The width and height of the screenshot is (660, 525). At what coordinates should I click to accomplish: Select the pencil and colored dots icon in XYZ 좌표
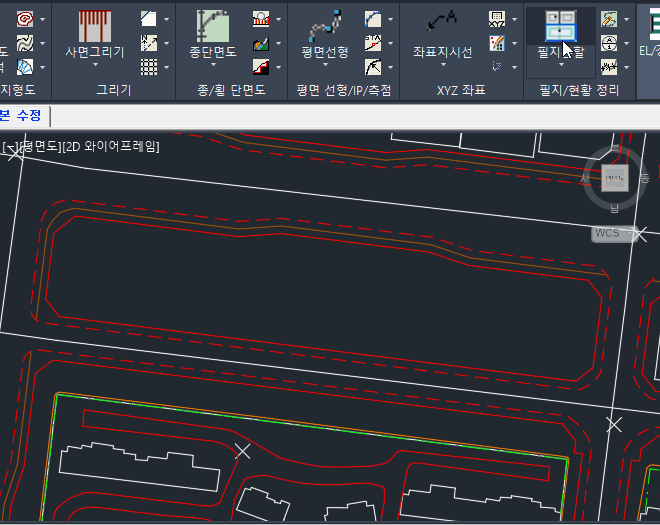(x=497, y=43)
